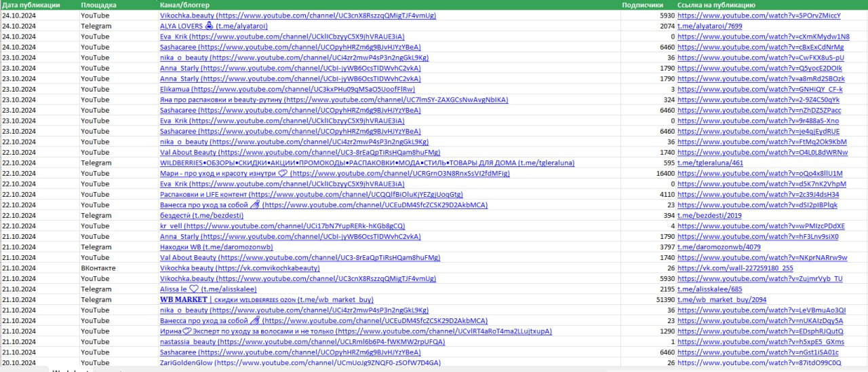The width and height of the screenshot is (868, 372).
Task: Open the nastassia_beauty YouTube channel link
Action: [302, 341]
